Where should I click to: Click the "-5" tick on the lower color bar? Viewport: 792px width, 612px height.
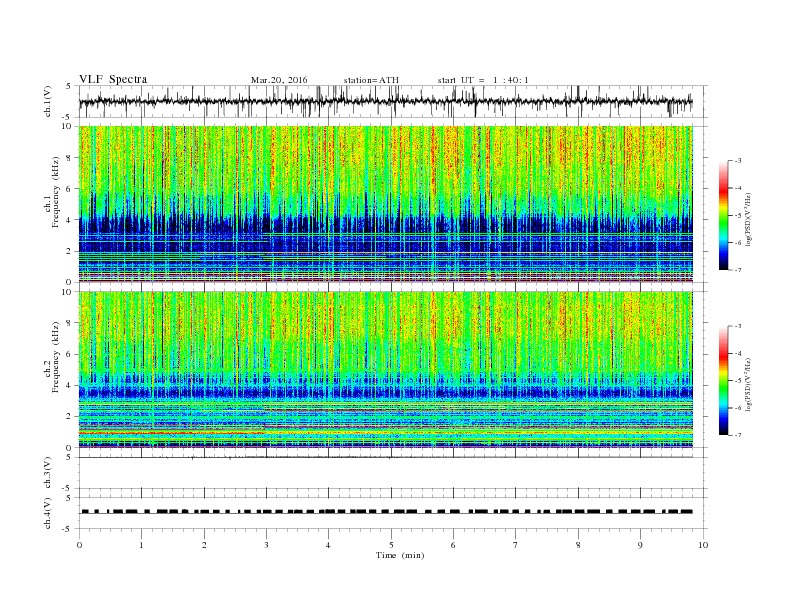pyautogui.click(x=738, y=380)
